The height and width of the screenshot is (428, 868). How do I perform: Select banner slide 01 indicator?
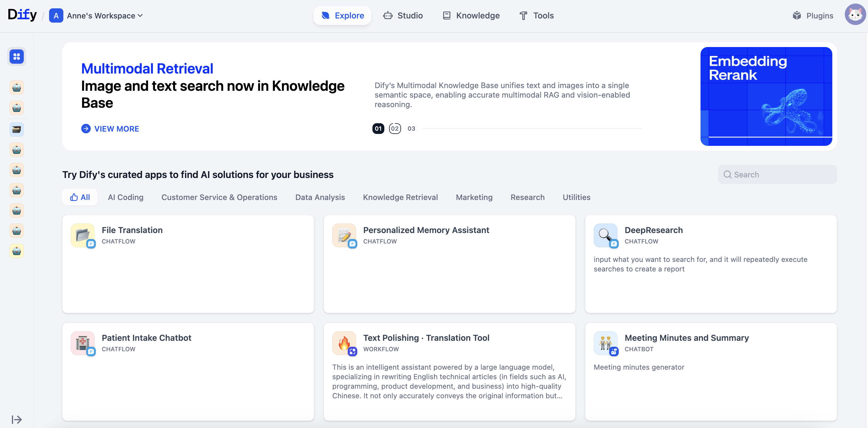coord(378,129)
